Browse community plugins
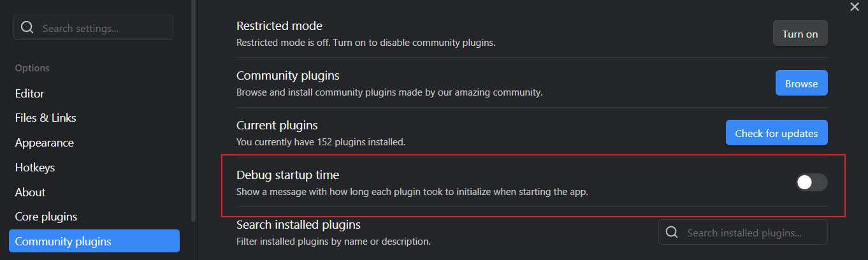Screen dimensions: 868x260 pos(801,83)
